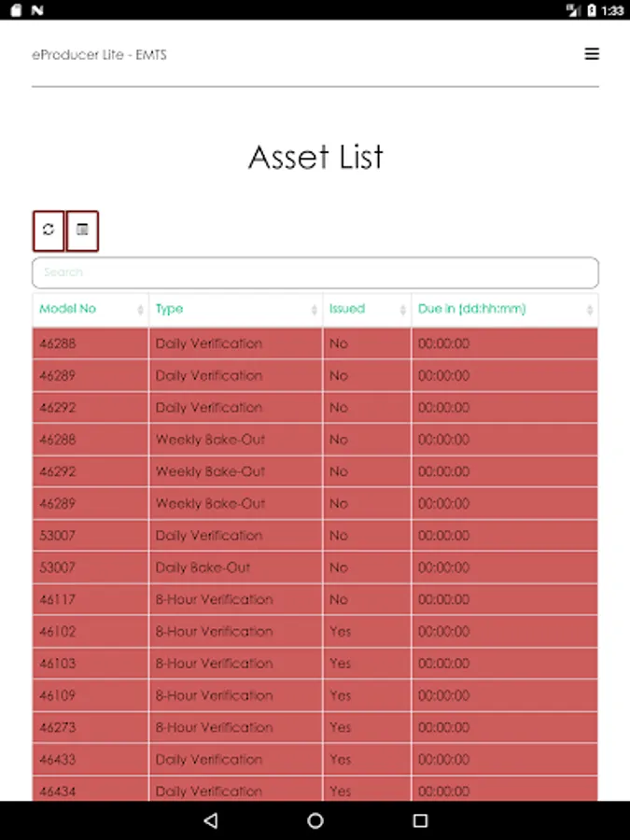Click model 46273 Issued value Yes

tap(341, 727)
